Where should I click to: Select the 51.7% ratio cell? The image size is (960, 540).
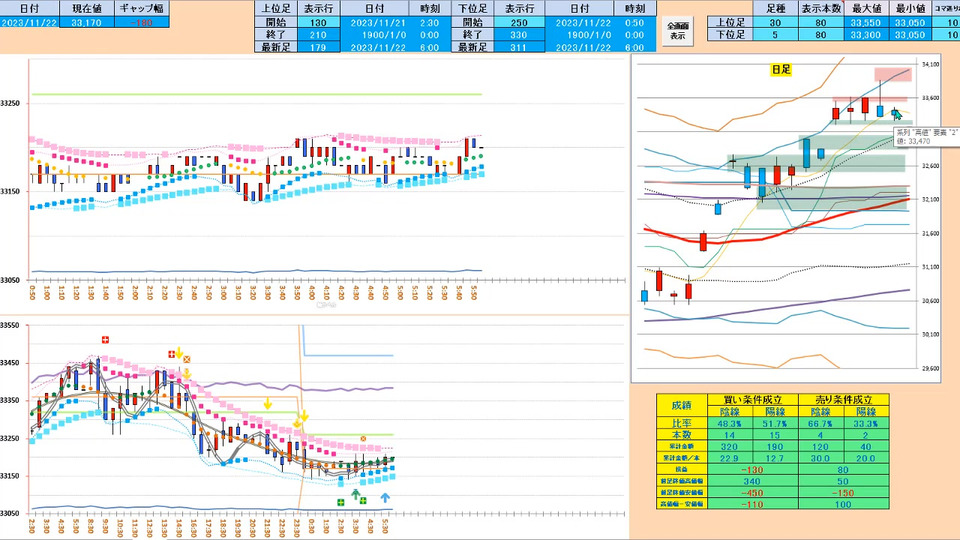tap(775, 423)
